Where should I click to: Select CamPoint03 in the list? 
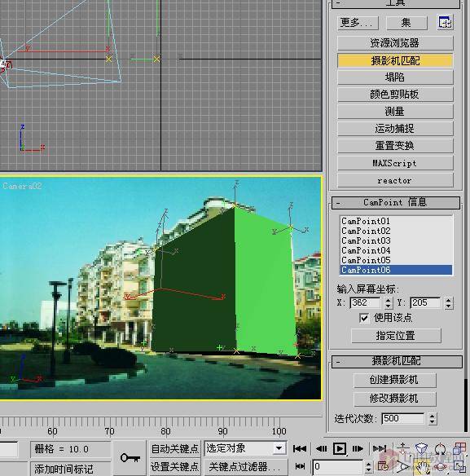pyautogui.click(x=396, y=240)
